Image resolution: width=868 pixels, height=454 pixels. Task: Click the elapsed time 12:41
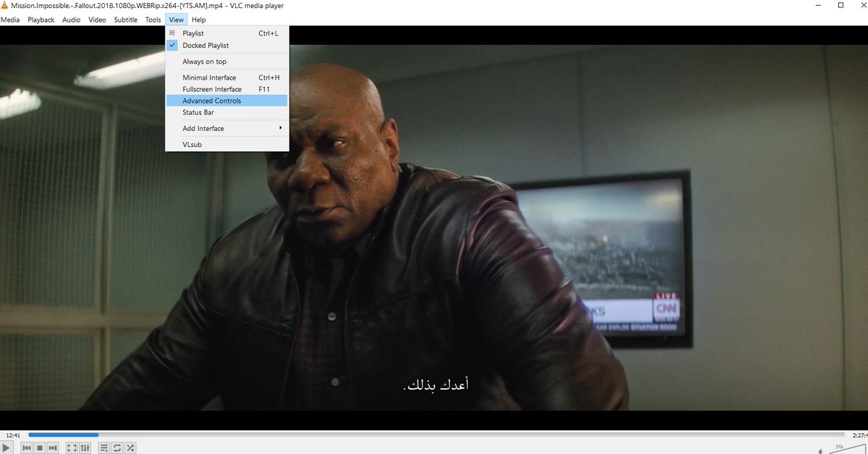[13, 435]
